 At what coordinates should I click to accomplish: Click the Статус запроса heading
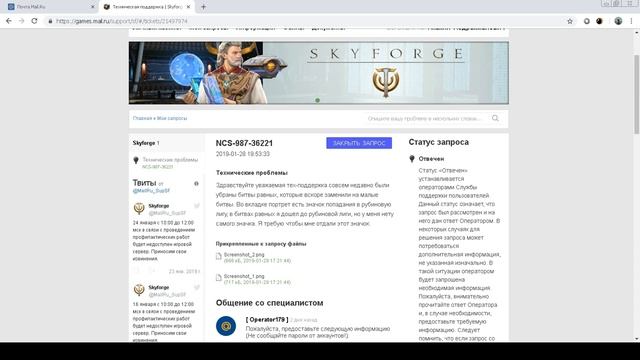point(439,142)
